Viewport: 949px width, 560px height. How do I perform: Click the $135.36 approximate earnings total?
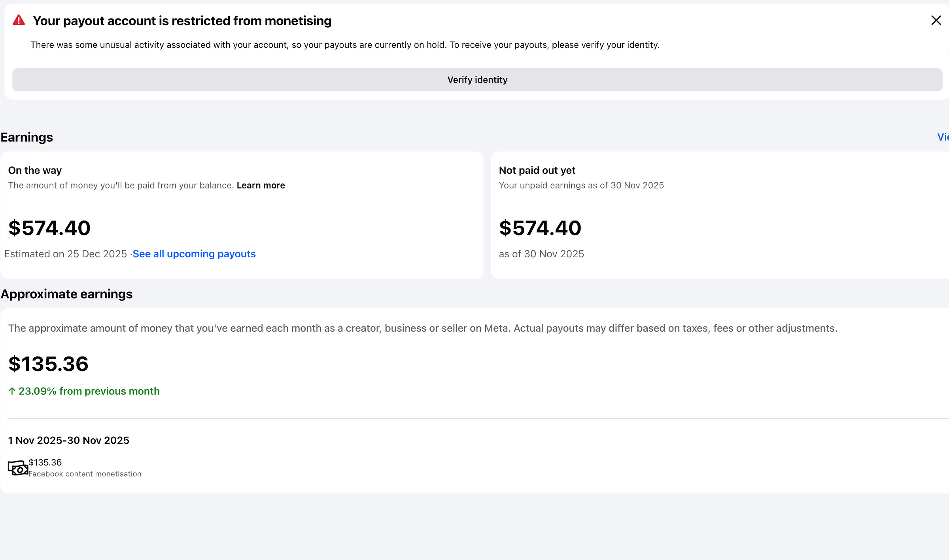[48, 364]
